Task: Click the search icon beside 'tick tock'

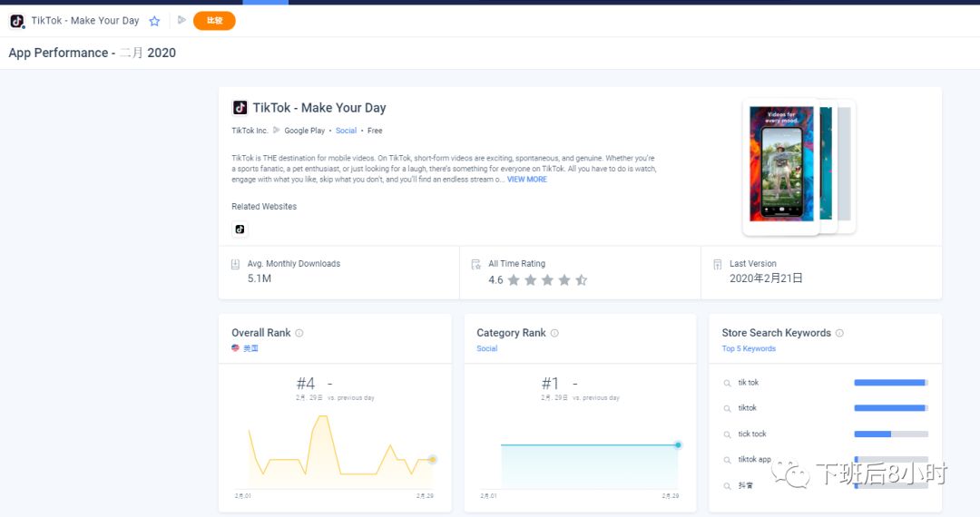Action: coord(727,434)
